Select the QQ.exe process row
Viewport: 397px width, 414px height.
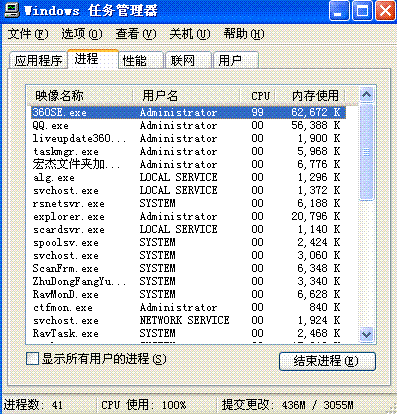[x=188, y=125]
